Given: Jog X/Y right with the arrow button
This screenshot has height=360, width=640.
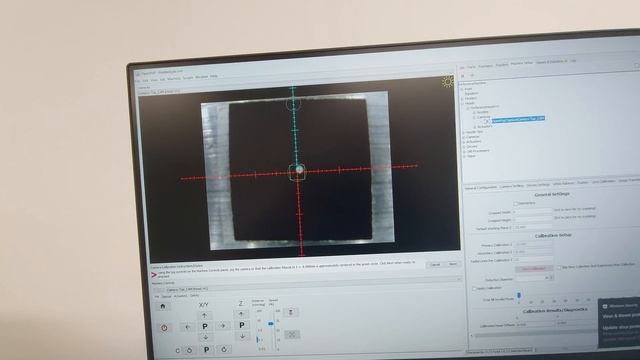Looking at the screenshot, I should (223, 326).
